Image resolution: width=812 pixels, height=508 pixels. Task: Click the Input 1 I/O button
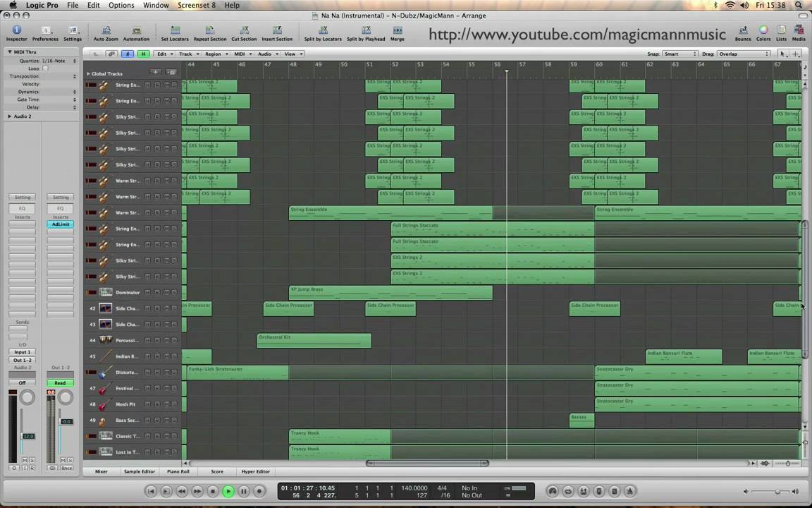tap(23, 352)
